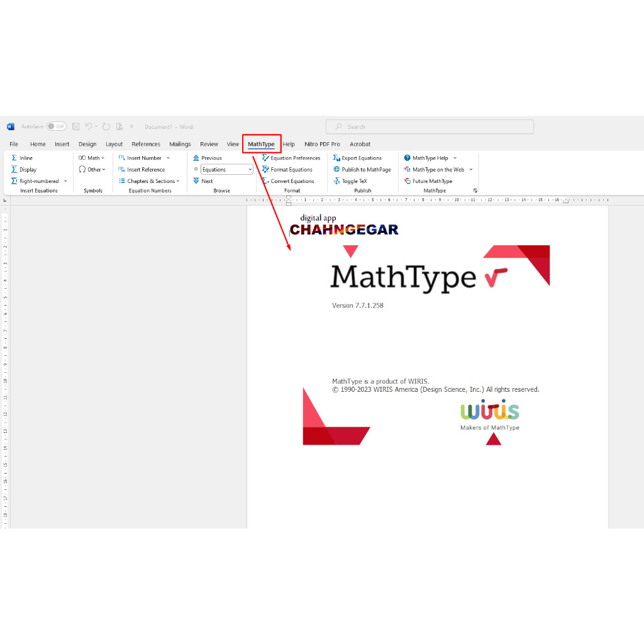Toggle the AutoSave switch

click(x=57, y=126)
